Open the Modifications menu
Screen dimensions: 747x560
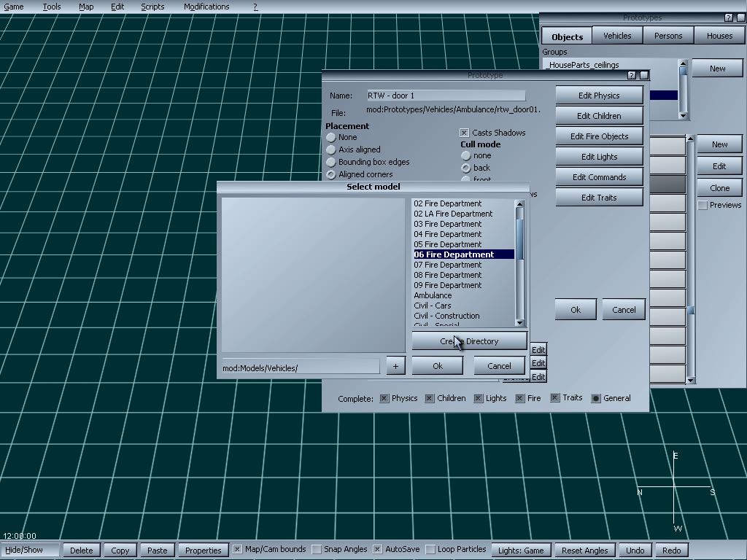(x=206, y=7)
